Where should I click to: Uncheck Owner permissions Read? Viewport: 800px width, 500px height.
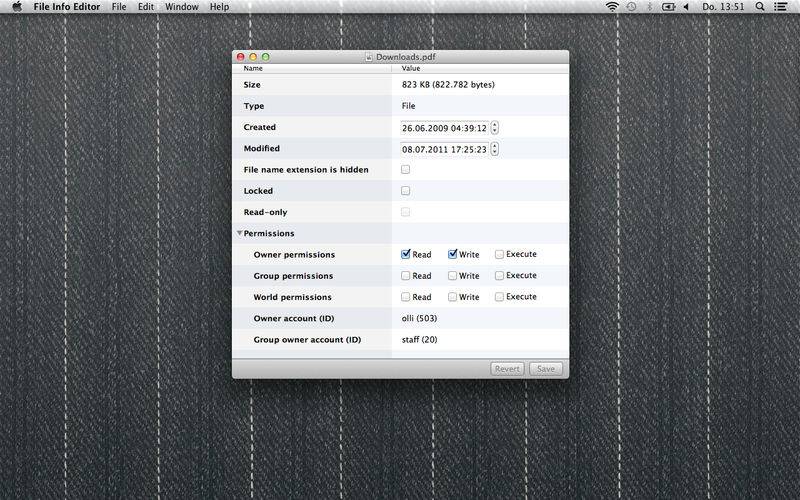pos(406,254)
